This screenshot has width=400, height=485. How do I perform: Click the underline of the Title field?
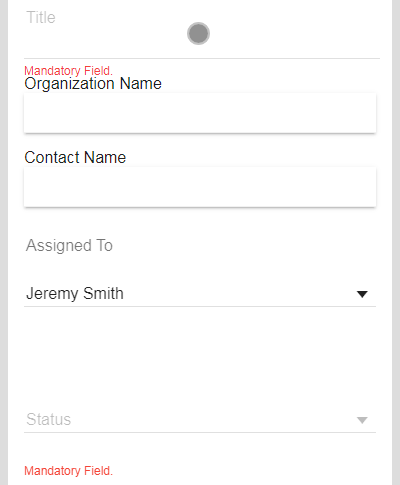pyautogui.click(x=202, y=58)
